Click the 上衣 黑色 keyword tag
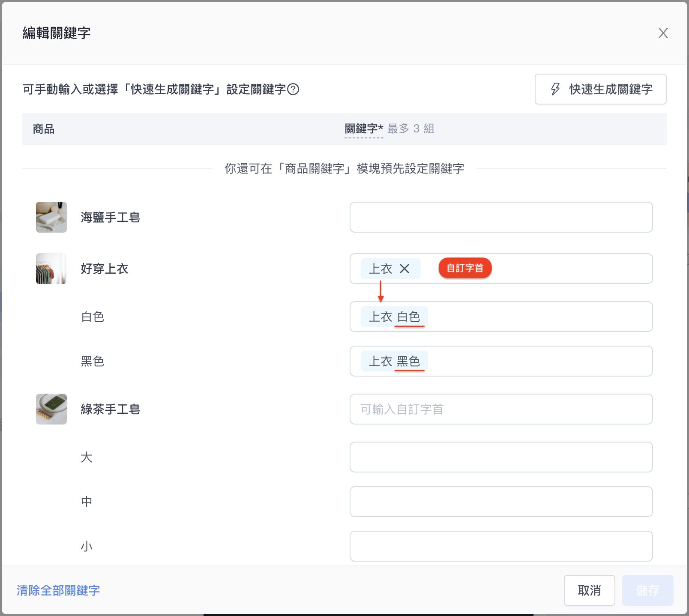Viewport: 689px width, 616px height. pyautogui.click(x=394, y=361)
